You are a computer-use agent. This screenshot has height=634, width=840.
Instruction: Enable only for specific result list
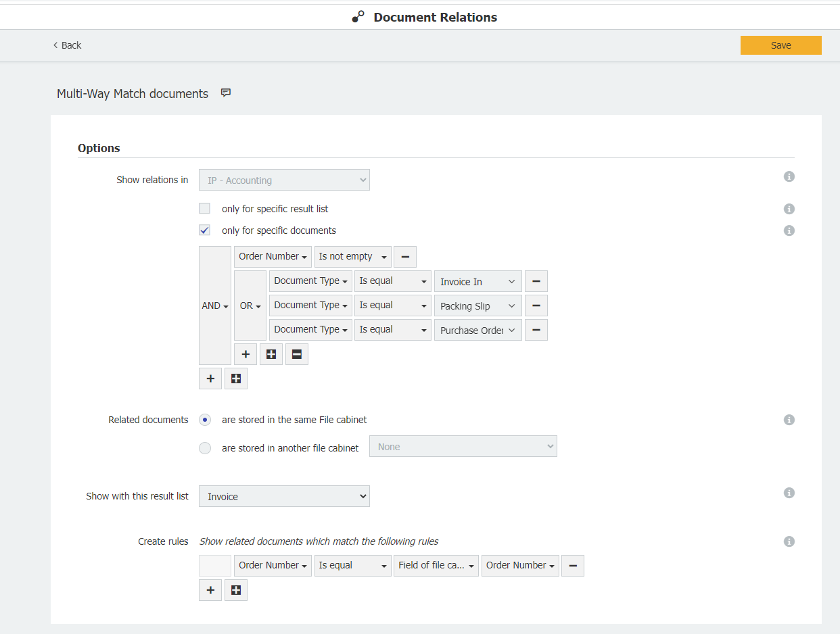click(205, 209)
